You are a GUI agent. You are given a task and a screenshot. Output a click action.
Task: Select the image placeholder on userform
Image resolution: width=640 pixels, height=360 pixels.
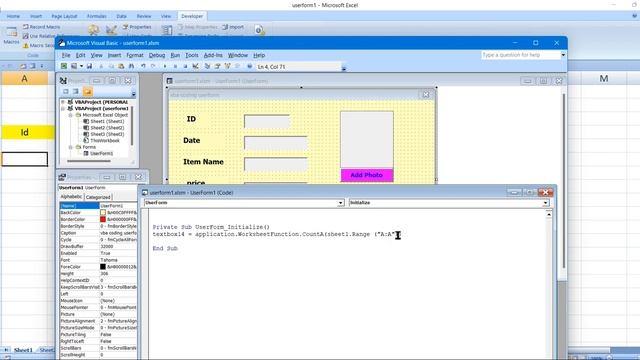tap(367, 140)
